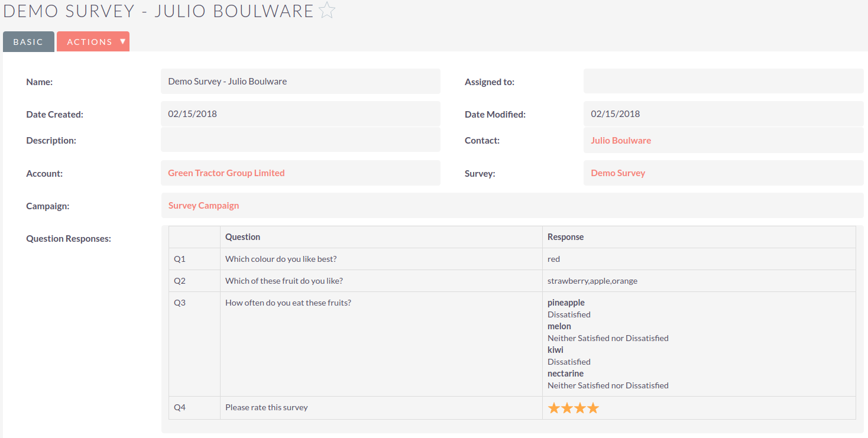Click the star favorite icon next to the title

[x=326, y=10]
